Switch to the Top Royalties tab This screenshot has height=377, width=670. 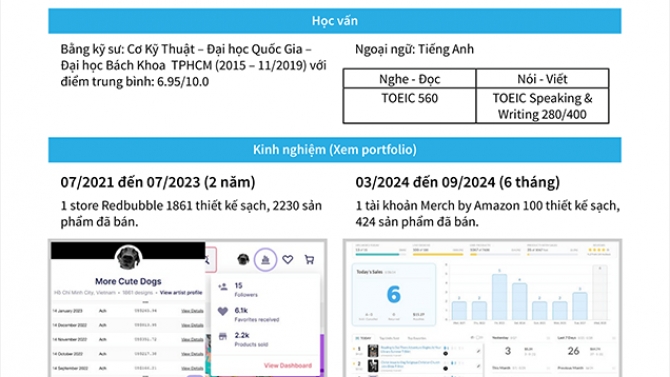[417, 338]
